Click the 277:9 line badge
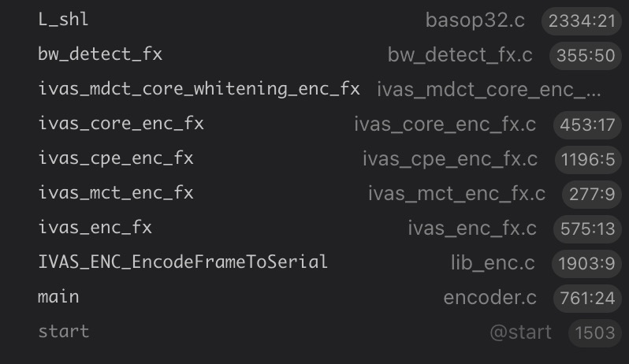629x364 pixels. tap(591, 194)
